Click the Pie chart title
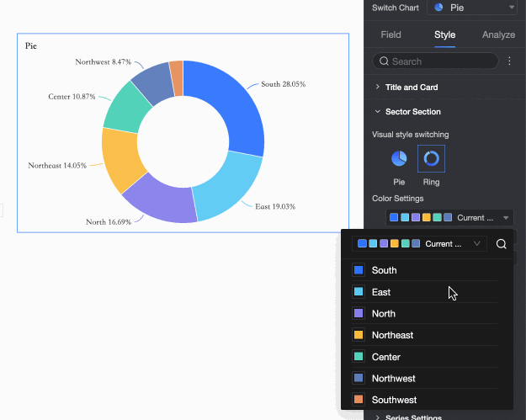This screenshot has height=420, width=526. click(31, 46)
